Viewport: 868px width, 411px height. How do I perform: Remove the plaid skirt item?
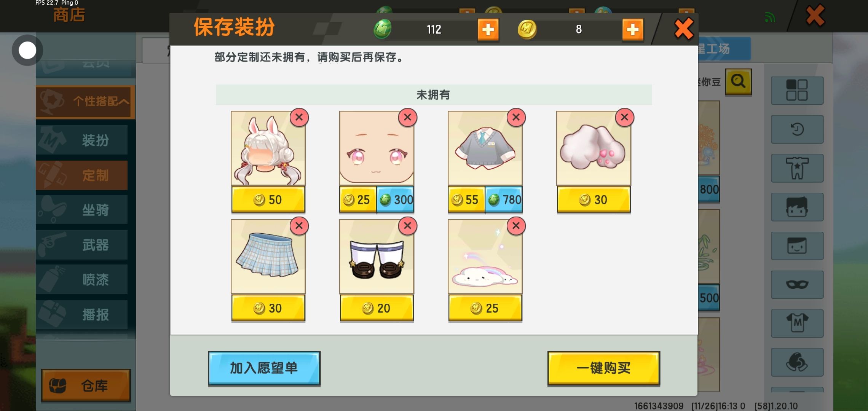tap(299, 226)
